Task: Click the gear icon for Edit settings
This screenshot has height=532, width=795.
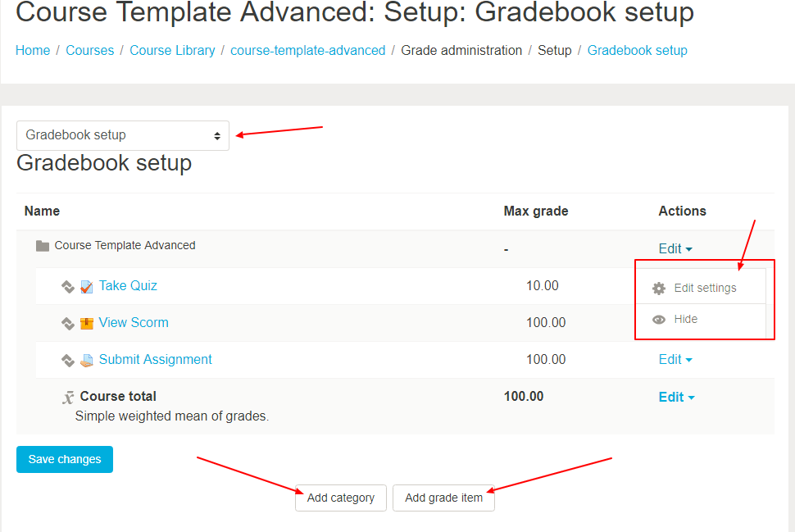Action: click(x=659, y=288)
